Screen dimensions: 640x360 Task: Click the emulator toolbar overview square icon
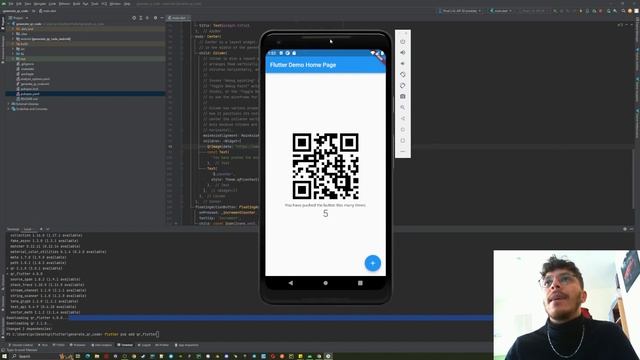coord(403,140)
